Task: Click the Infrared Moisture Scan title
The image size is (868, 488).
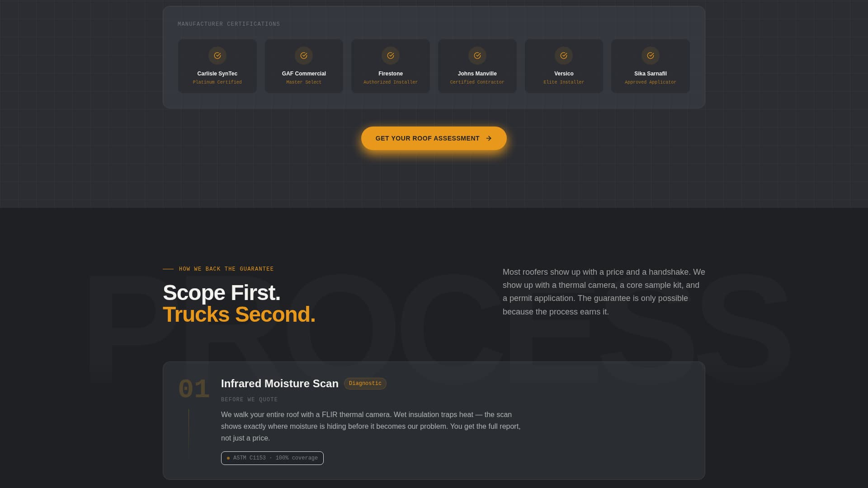Action: click(280, 384)
